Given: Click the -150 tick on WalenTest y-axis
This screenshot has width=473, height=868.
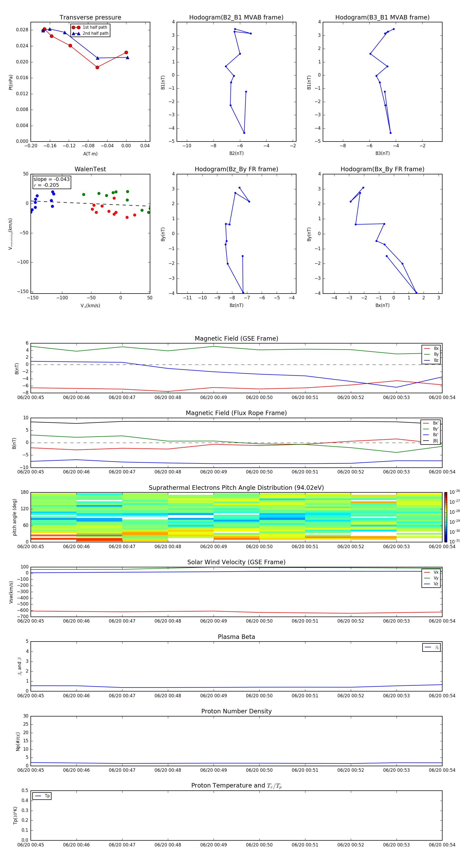Looking at the screenshot, I should (23, 291).
